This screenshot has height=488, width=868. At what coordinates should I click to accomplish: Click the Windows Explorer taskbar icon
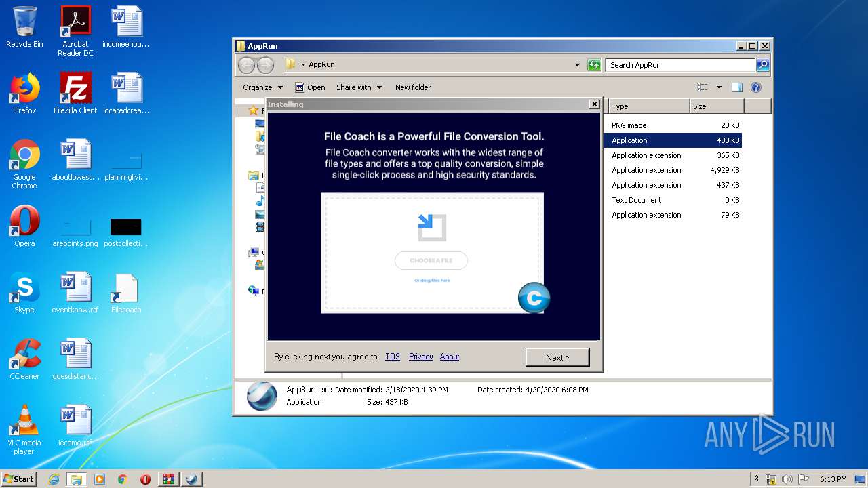click(x=77, y=479)
